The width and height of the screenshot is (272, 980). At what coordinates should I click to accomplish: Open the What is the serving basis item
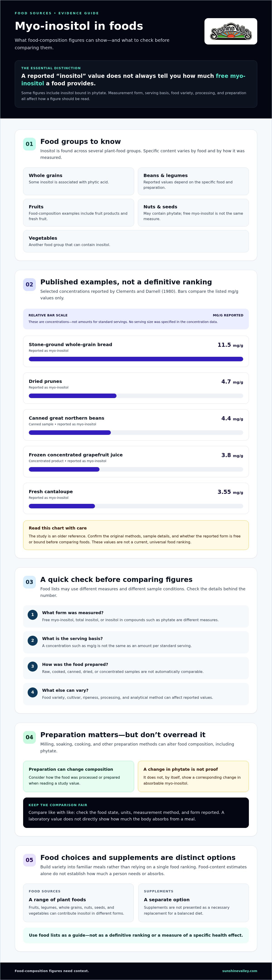click(x=136, y=642)
